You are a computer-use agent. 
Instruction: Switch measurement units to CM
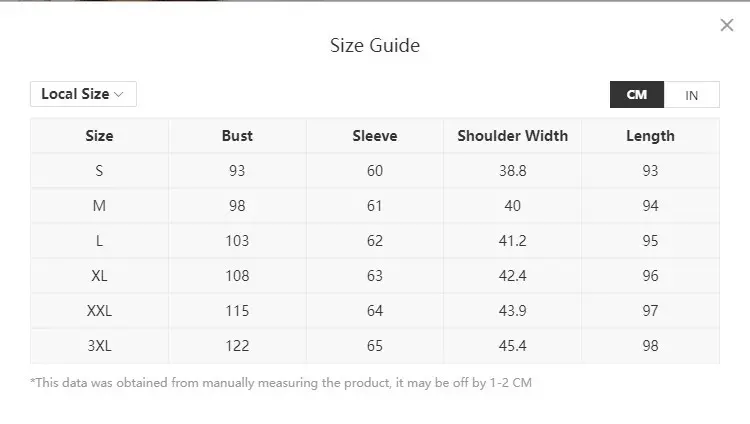click(637, 95)
